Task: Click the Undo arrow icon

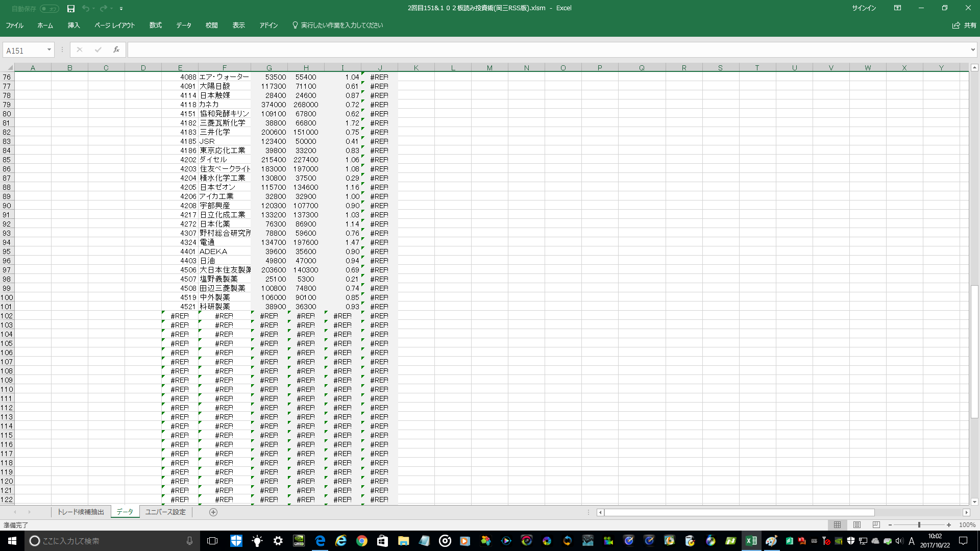Action: (x=86, y=8)
